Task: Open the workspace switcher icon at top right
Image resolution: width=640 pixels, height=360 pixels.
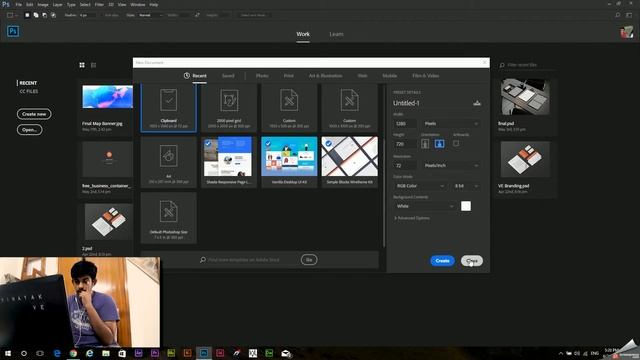Action: click(x=629, y=15)
